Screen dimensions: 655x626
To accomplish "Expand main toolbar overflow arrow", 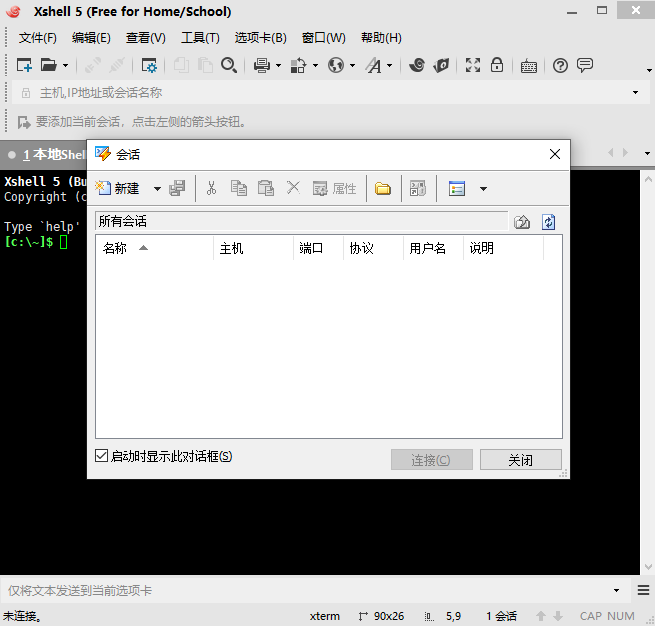I will 649,70.
